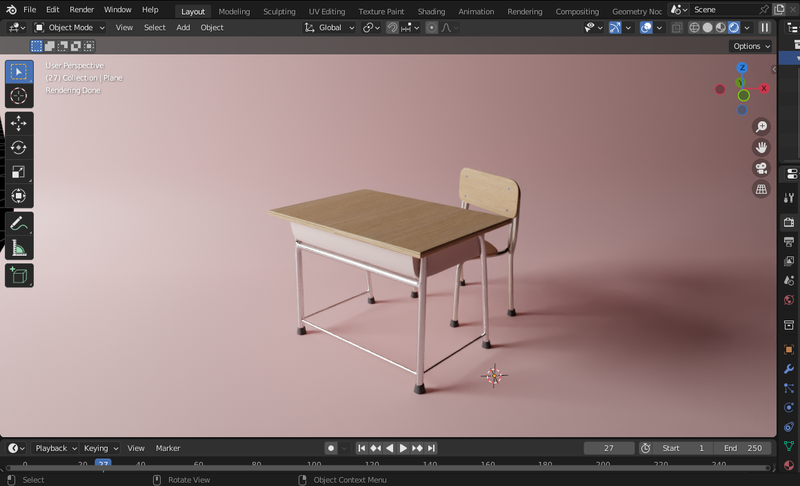Open the File menu
The width and height of the screenshot is (800, 486).
click(30, 10)
